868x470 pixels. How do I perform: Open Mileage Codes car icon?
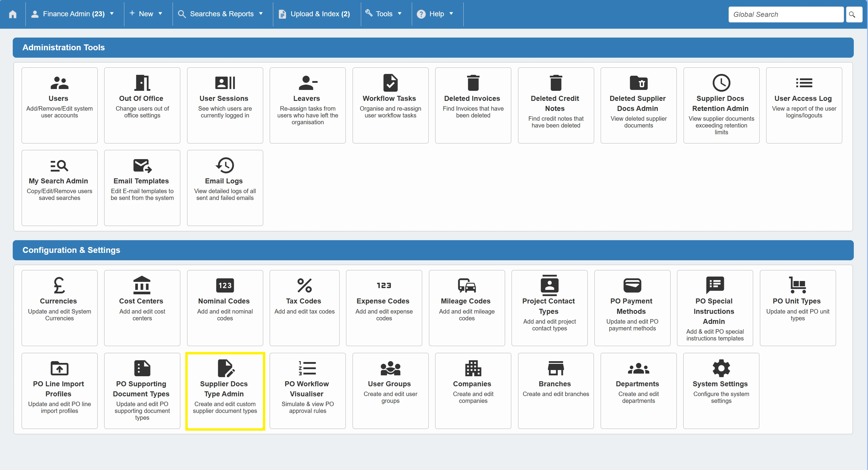pyautogui.click(x=467, y=285)
